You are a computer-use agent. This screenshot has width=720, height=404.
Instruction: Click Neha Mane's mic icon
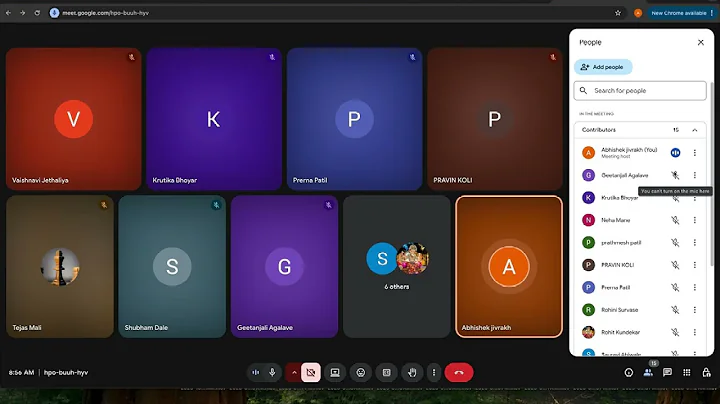(675, 220)
